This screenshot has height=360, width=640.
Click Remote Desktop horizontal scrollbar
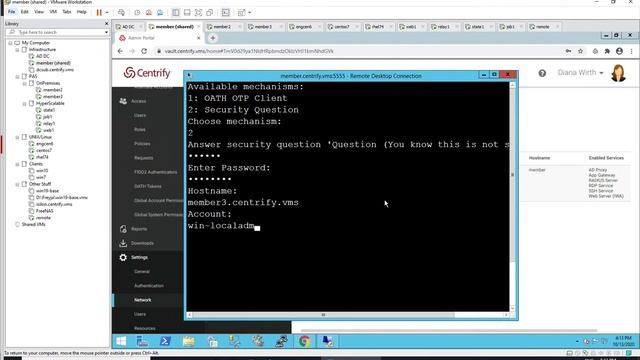(323, 315)
